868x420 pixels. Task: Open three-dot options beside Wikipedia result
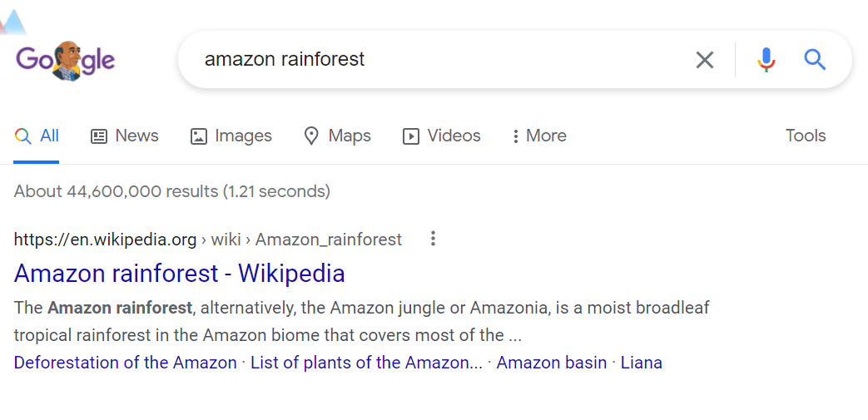pos(433,240)
